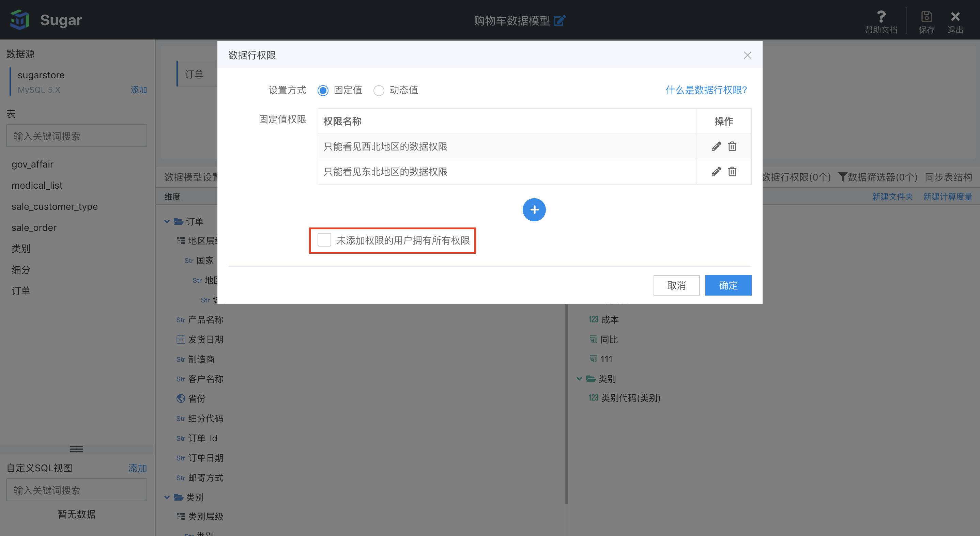Image resolution: width=980 pixels, height=536 pixels.
Task: Add a new fixed-value permission
Action: tap(534, 209)
